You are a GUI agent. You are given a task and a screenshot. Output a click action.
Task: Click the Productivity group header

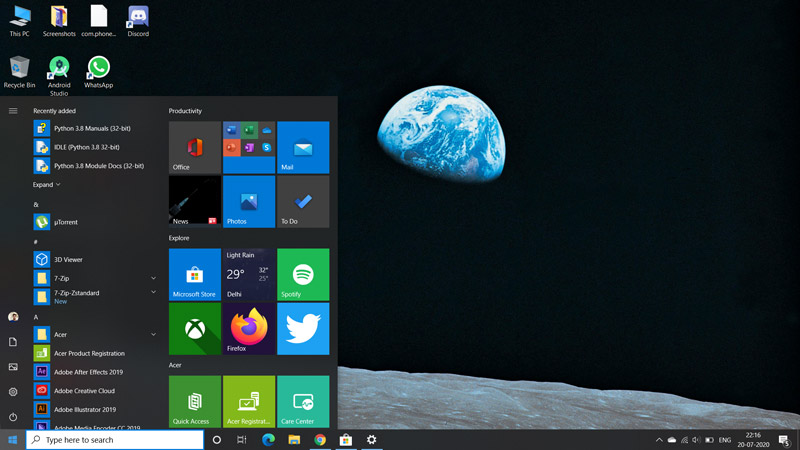click(x=185, y=111)
